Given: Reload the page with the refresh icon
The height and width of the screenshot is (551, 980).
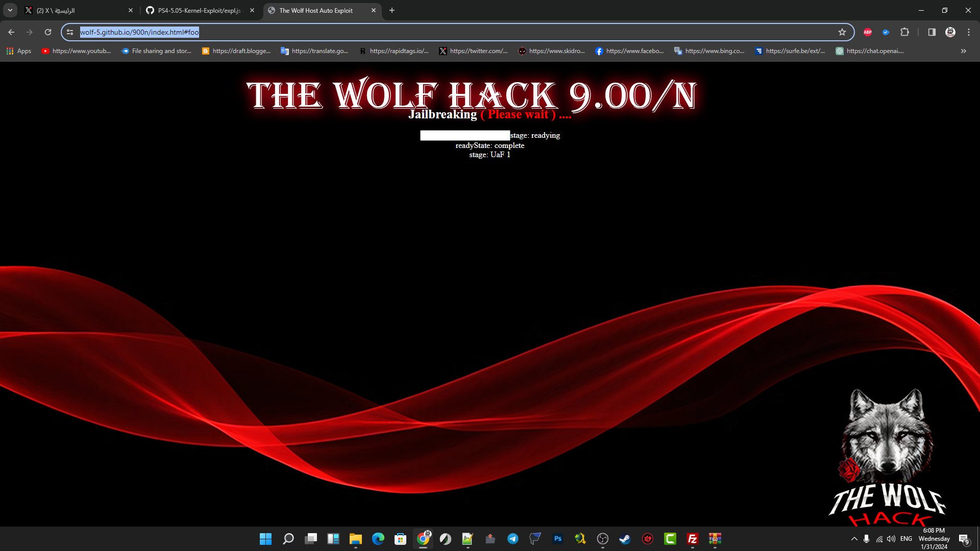Looking at the screenshot, I should 48,32.
